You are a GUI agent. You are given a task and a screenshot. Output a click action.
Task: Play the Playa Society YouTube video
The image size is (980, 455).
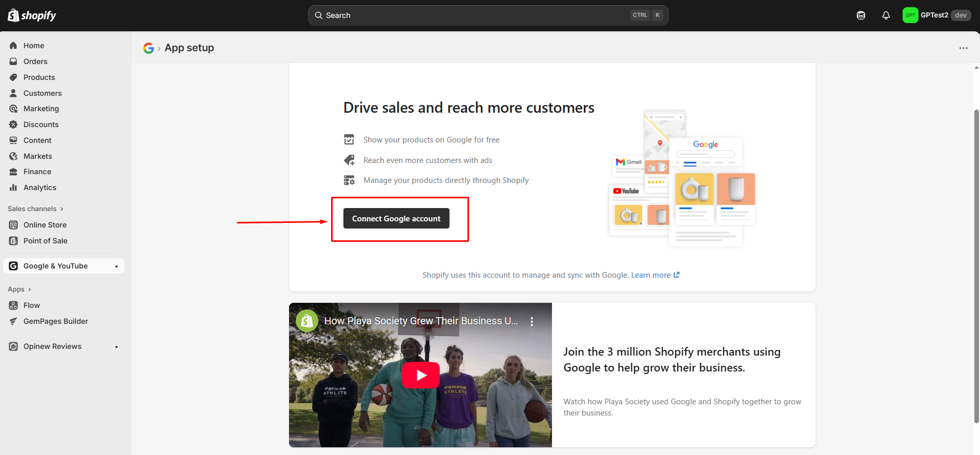420,375
